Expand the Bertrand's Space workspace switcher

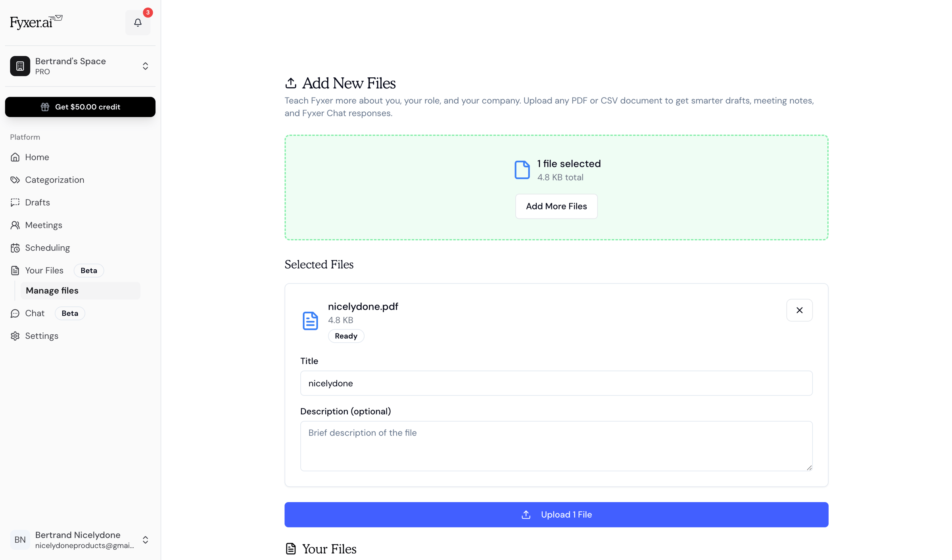pos(145,66)
